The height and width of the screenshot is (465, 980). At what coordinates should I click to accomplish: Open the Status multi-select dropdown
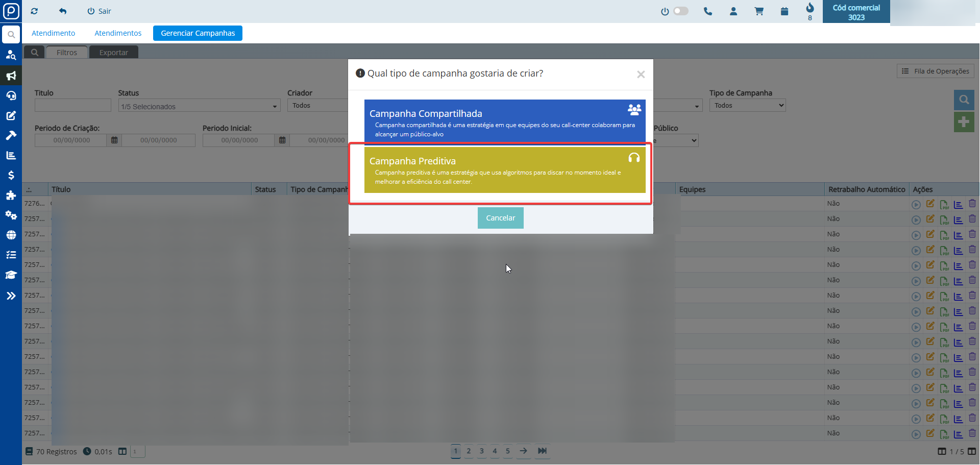(199, 106)
